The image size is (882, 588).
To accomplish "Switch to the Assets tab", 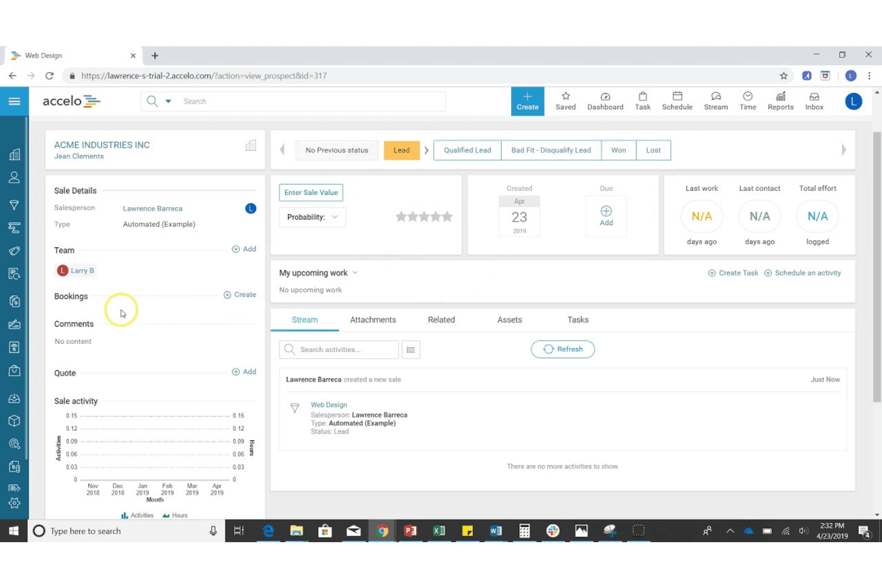I will (x=510, y=320).
